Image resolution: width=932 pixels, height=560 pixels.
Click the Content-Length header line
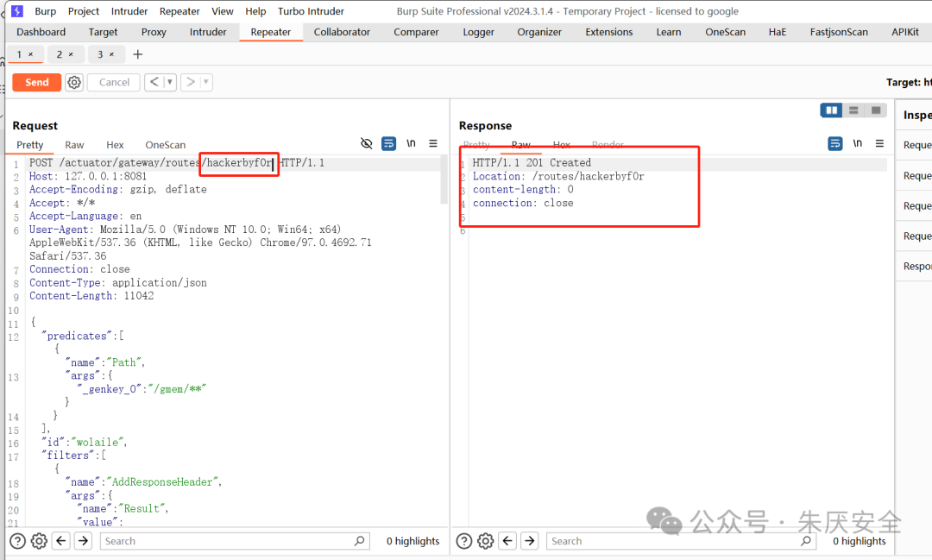point(91,296)
